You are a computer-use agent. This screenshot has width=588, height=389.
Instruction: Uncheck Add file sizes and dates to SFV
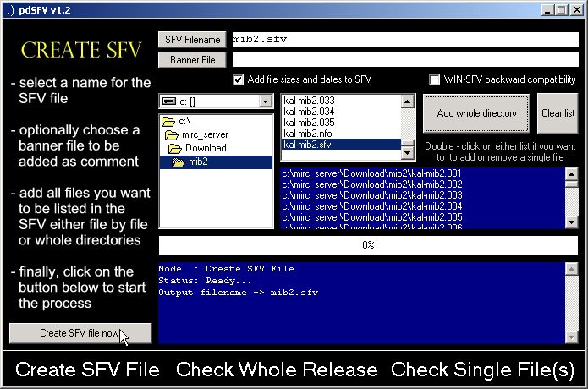coord(238,79)
